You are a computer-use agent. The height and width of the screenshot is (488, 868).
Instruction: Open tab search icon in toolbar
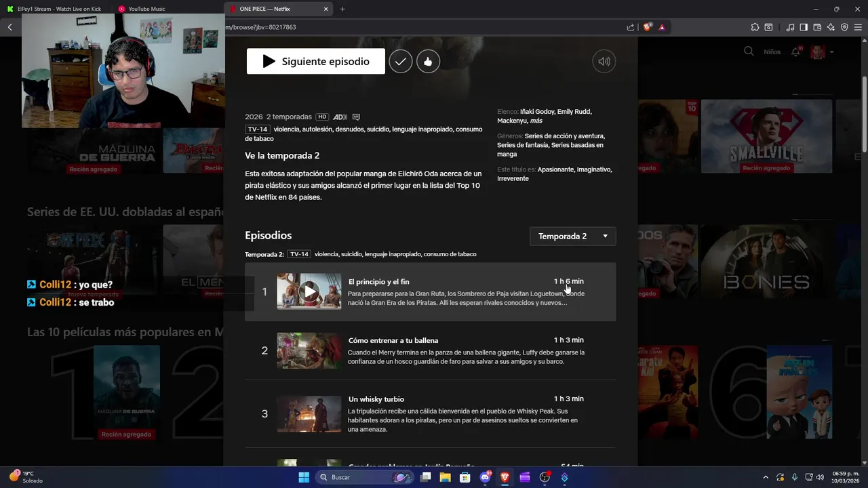pyautogui.click(x=768, y=27)
